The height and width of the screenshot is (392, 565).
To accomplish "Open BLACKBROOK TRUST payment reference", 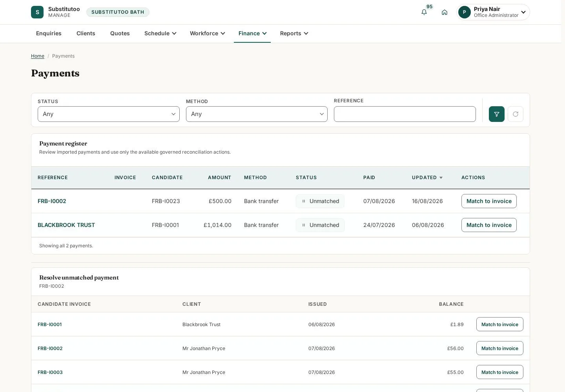I will [66, 225].
